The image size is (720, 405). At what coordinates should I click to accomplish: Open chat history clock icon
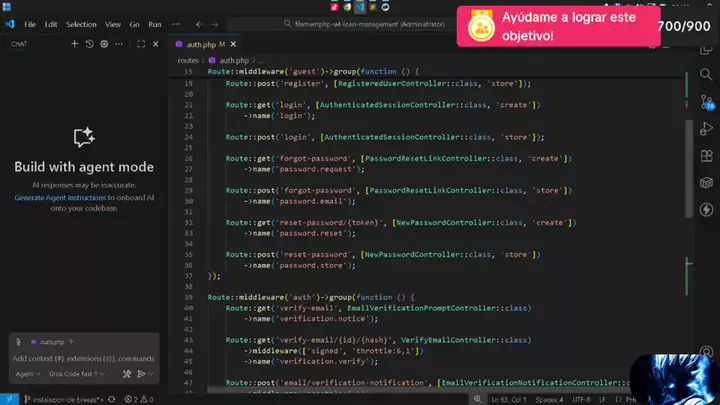click(x=89, y=44)
